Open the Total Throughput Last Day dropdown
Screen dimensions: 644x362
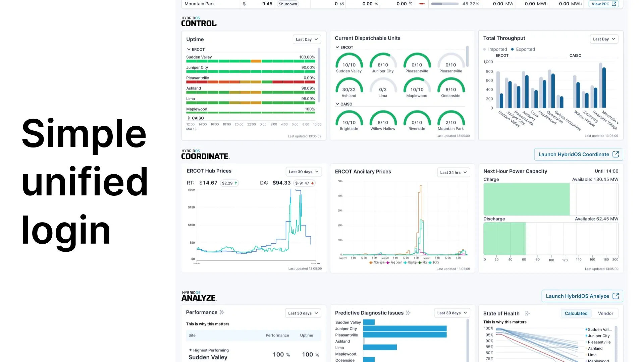coord(604,39)
